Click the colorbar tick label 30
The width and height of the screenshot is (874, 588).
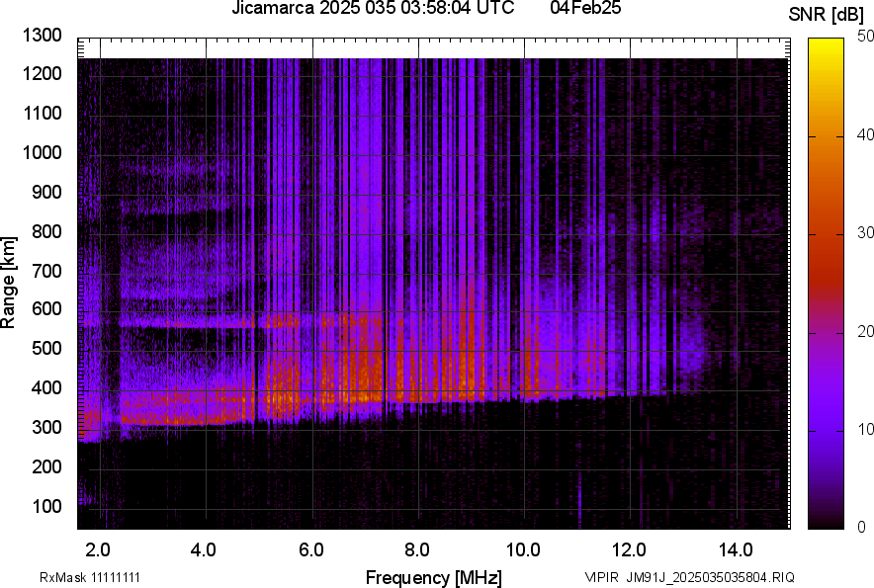pos(865,233)
